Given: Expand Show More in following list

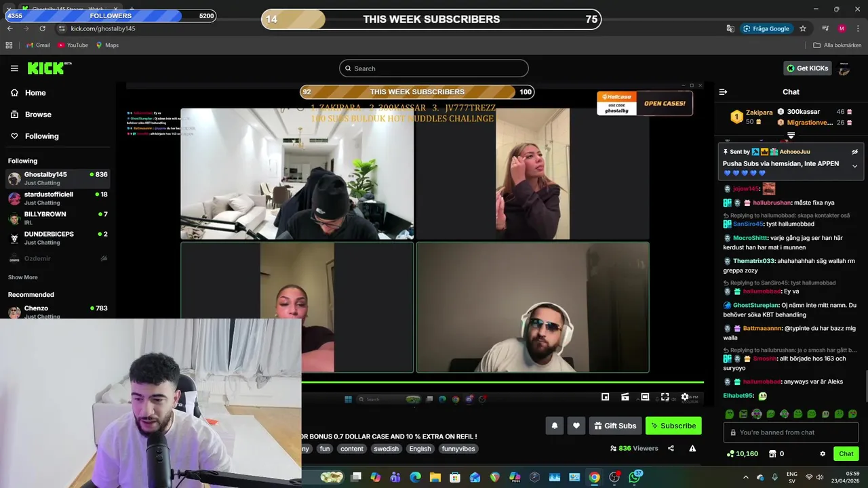Looking at the screenshot, I should coord(22,277).
